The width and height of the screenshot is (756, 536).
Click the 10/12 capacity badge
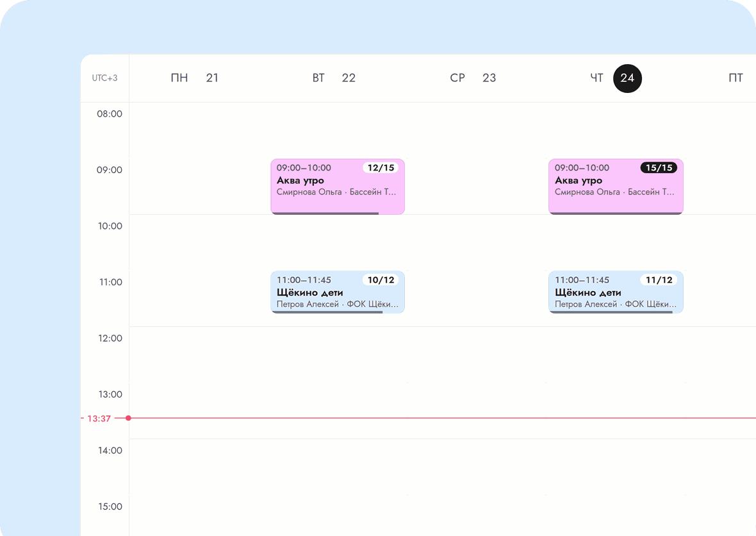381,280
